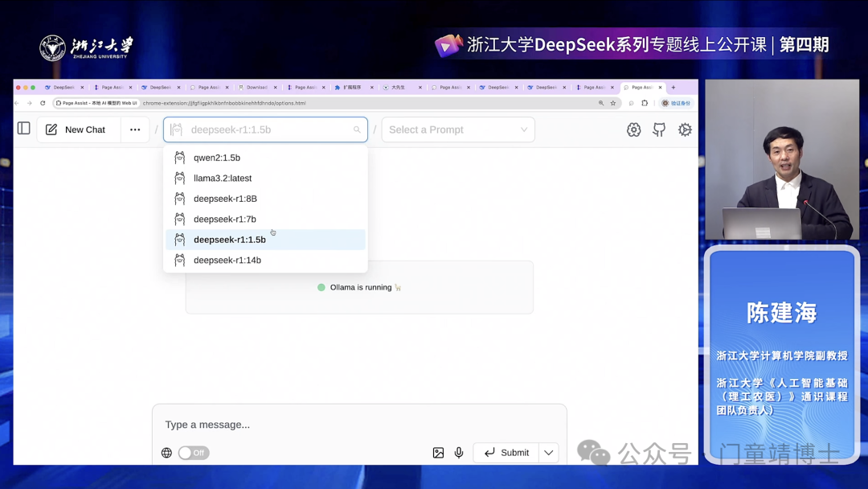Open the current chat model settings icon
The height and width of the screenshot is (489, 868).
coord(634,129)
